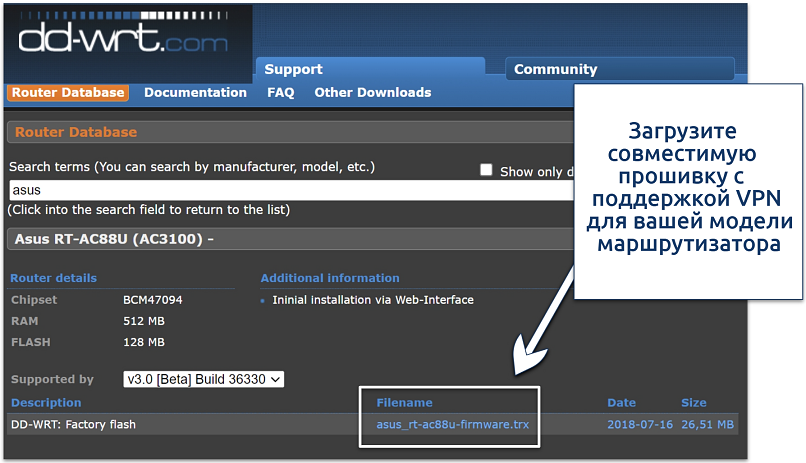Click the 2018-07-16 date entry
The image size is (806, 463).
pos(638,424)
